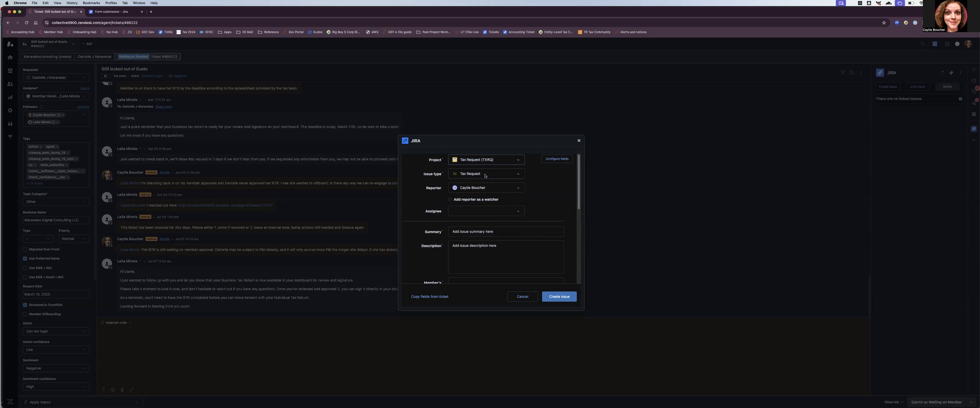The height and width of the screenshot is (408, 980).
Task: Open the apps grid icon in right rail
Action: point(974,114)
